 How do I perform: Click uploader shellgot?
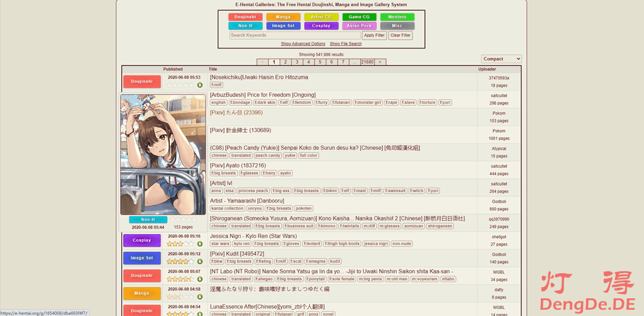pos(499,237)
